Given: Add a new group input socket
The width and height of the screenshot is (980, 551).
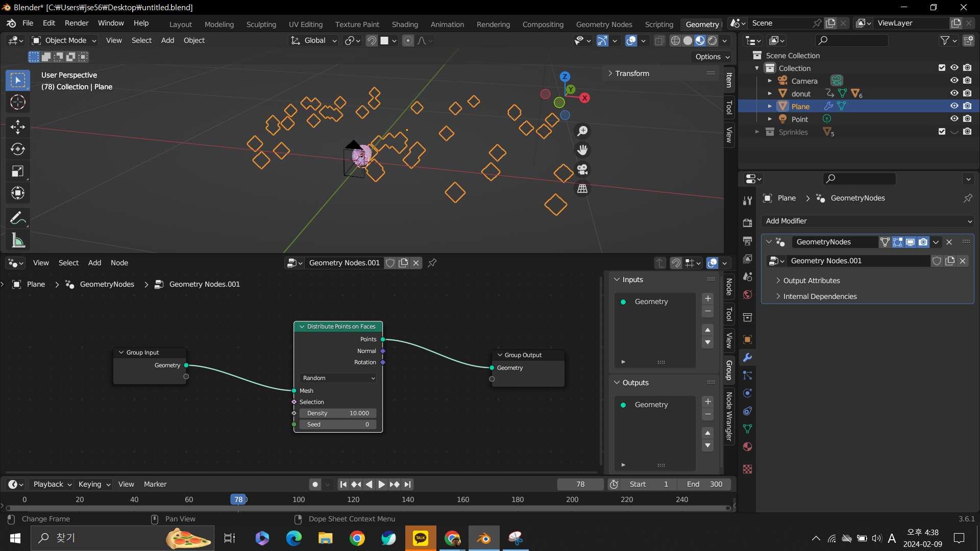Looking at the screenshot, I should [708, 299].
